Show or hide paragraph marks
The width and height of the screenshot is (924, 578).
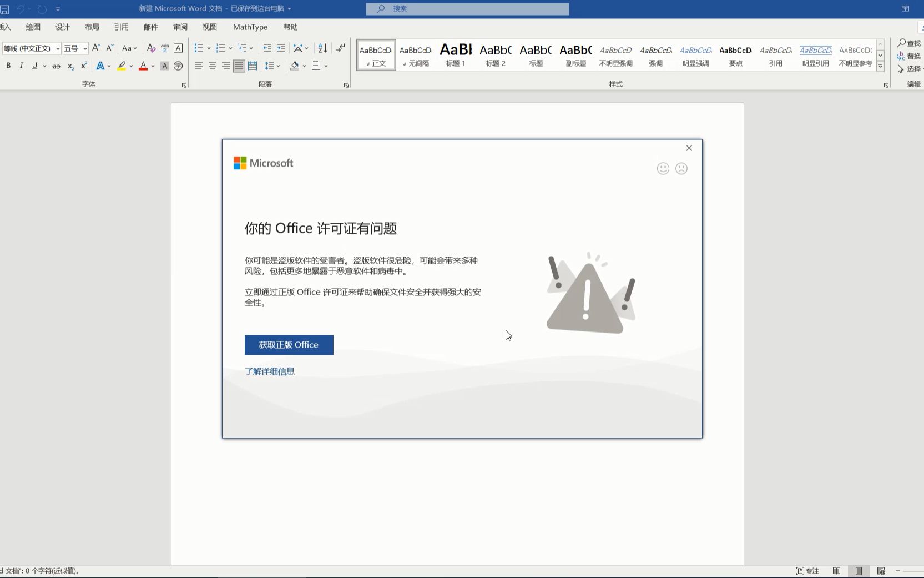pyautogui.click(x=341, y=48)
